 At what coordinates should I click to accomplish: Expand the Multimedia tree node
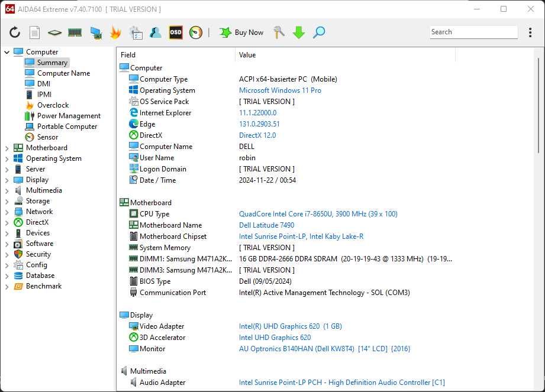pos(7,191)
